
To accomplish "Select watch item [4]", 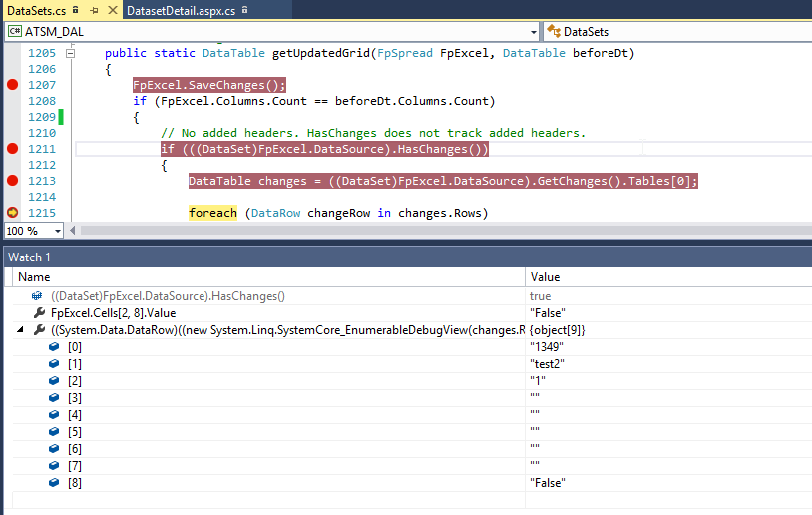I will click(x=75, y=415).
